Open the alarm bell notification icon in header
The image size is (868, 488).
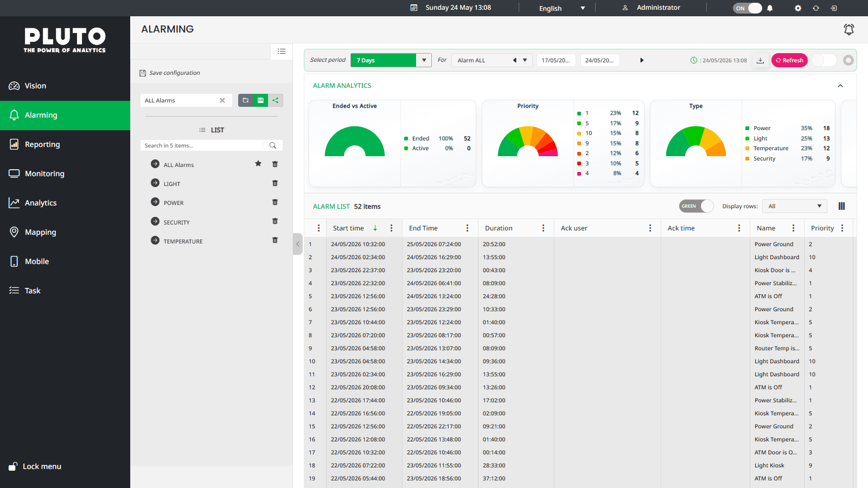click(849, 29)
